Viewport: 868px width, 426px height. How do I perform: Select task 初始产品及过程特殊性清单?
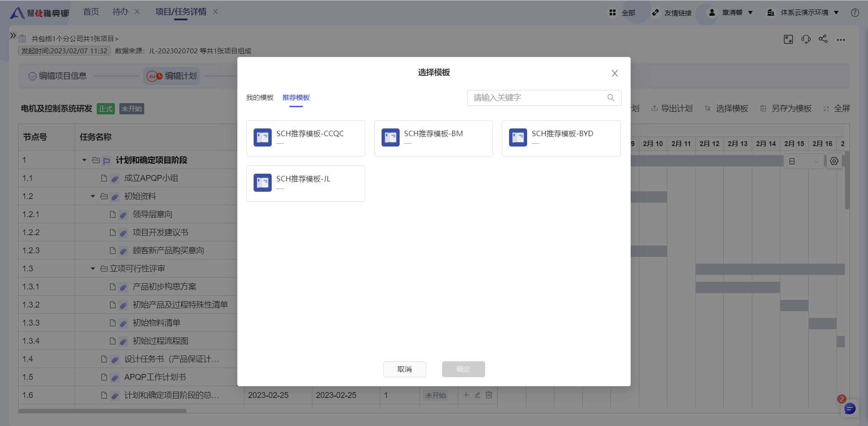click(180, 305)
